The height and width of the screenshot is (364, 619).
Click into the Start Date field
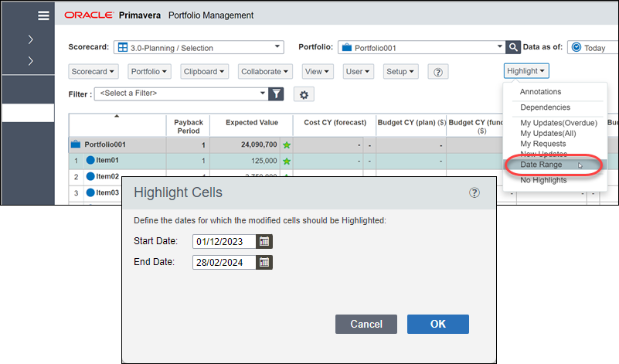224,242
